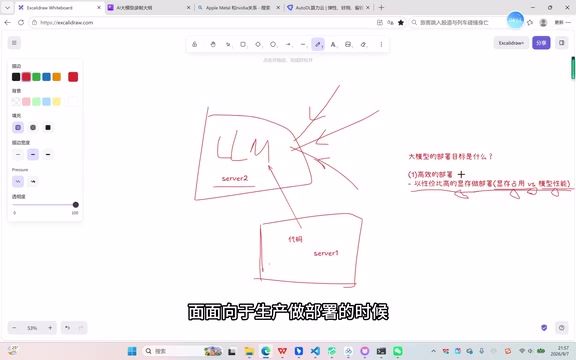
Task: Open the Excalidraw hamburger main menu
Action: point(14,43)
